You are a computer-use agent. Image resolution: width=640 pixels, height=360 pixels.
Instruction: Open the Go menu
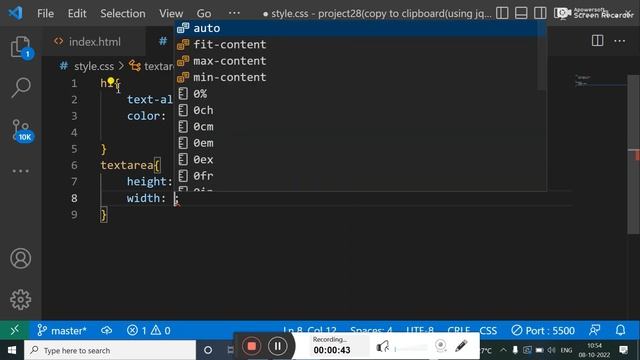[204, 13]
